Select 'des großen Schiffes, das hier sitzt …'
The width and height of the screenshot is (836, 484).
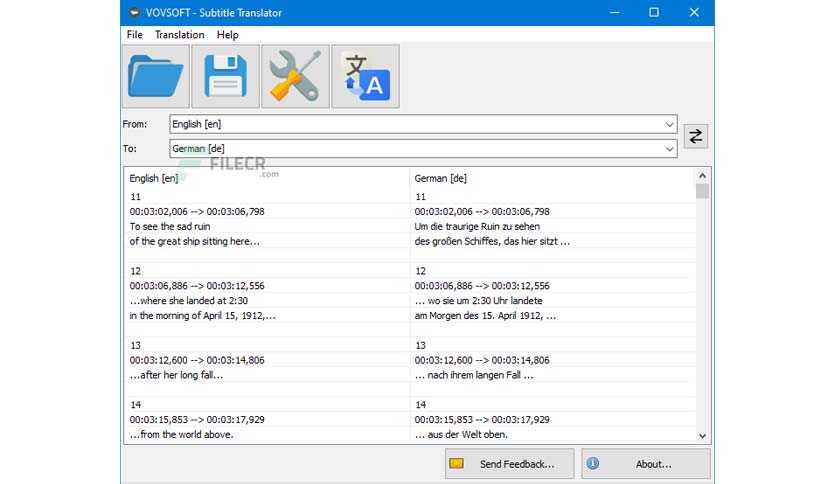point(492,241)
